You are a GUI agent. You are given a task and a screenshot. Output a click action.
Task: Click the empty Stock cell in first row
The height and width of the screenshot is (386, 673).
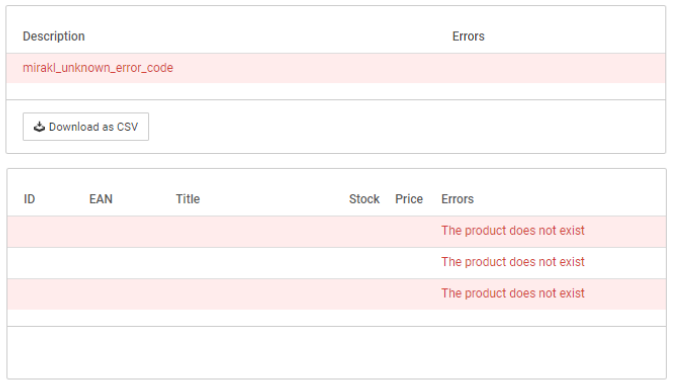pos(367,231)
